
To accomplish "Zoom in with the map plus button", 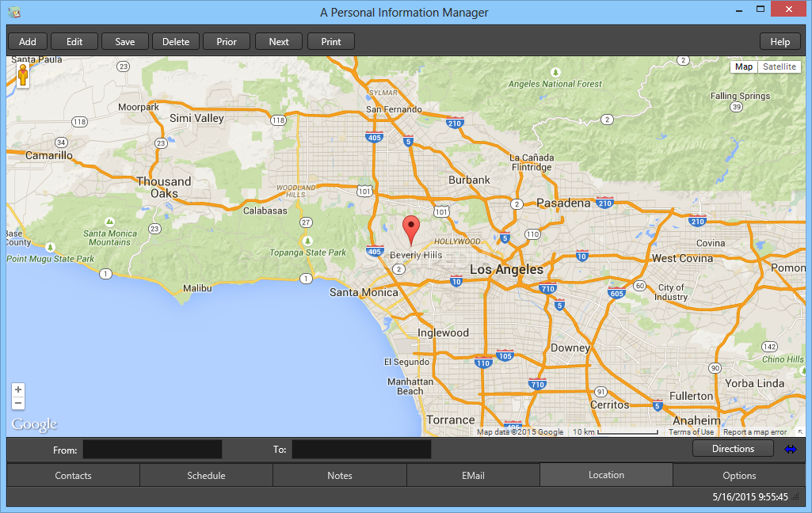I will point(18,389).
